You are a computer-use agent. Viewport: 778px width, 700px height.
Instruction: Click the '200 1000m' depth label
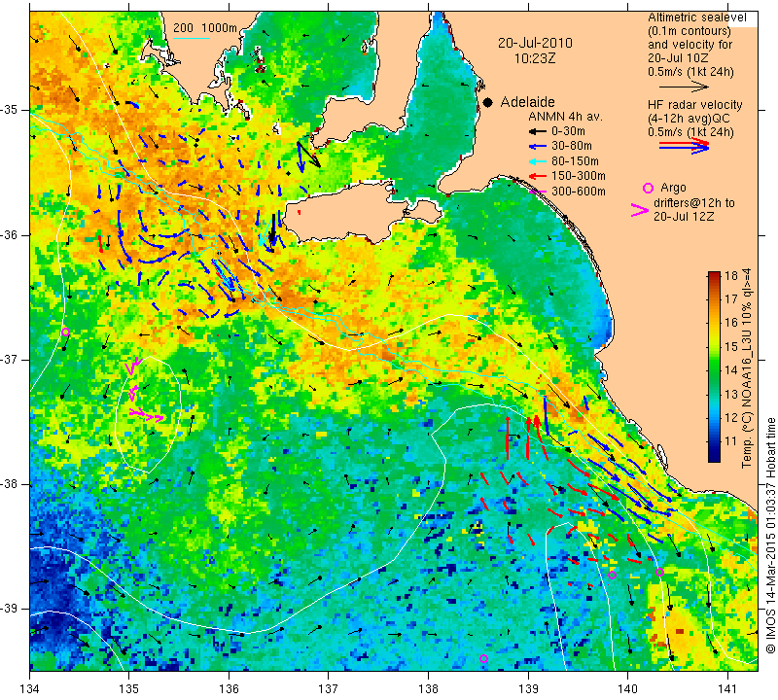click(205, 28)
